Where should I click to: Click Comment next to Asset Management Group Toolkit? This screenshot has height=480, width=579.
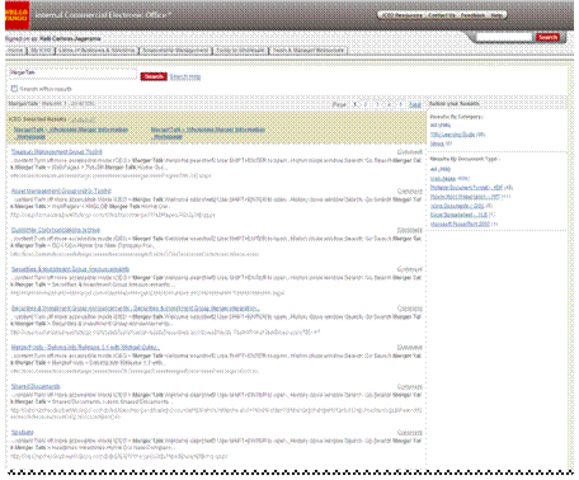point(410,191)
